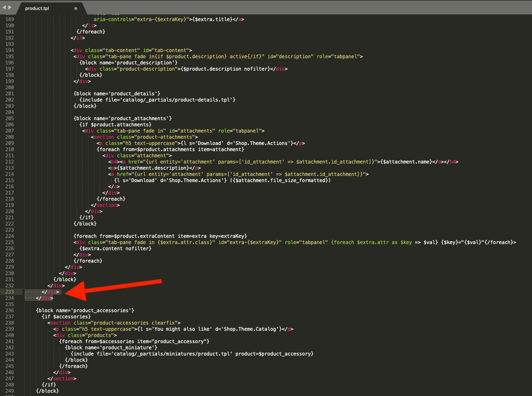Click id="attachments" attribute on line 207
The height and width of the screenshot is (396, 532).
click(x=192, y=131)
